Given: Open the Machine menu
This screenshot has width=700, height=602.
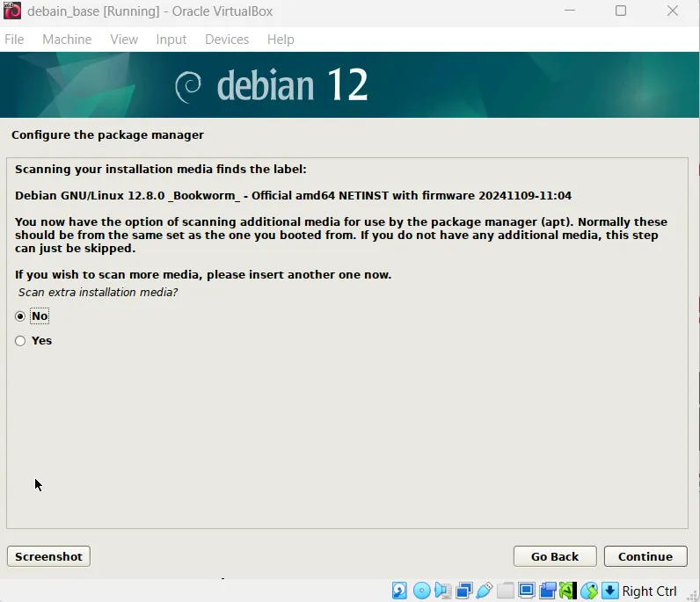Looking at the screenshot, I should coord(67,40).
